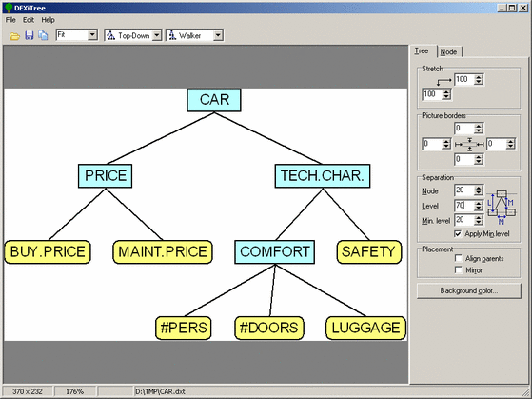Click the picture borders diagram icon
The height and width of the screenshot is (399, 532).
(x=469, y=145)
